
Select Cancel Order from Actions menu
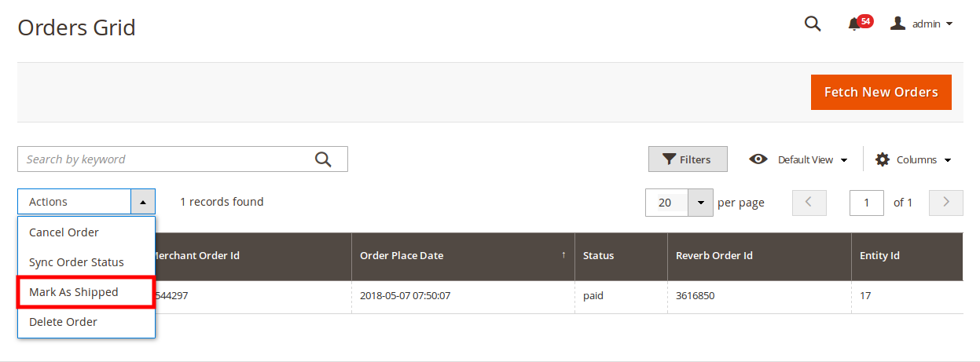tap(64, 232)
